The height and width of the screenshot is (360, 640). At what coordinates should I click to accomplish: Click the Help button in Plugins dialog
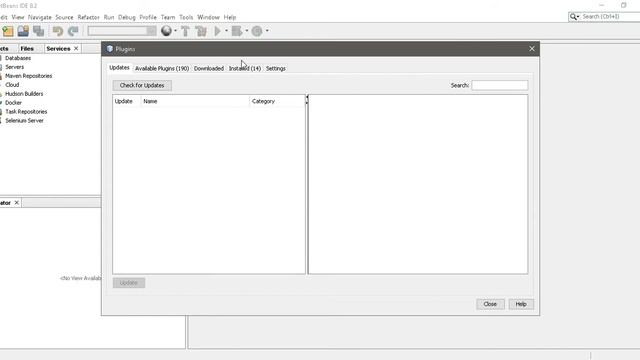pos(521,304)
